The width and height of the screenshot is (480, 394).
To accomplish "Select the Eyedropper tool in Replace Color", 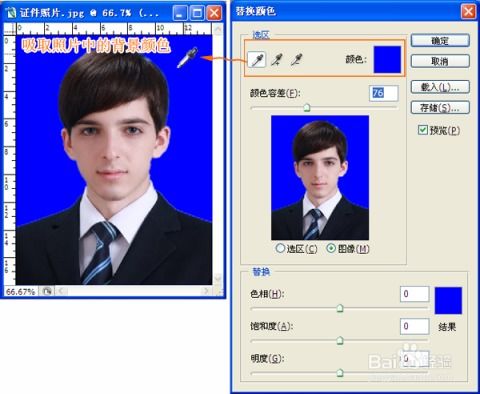I will pyautogui.click(x=257, y=60).
